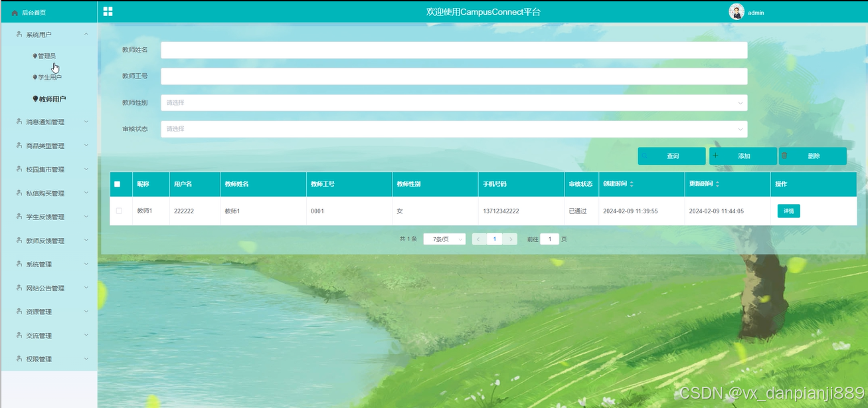Go to next page arrow
868x408 pixels.
pyautogui.click(x=510, y=239)
